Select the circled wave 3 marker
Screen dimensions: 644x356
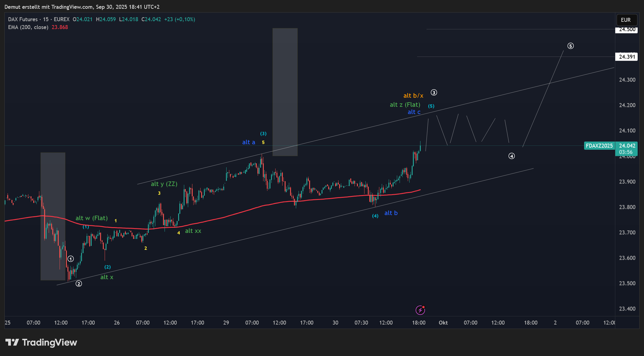[x=434, y=93]
